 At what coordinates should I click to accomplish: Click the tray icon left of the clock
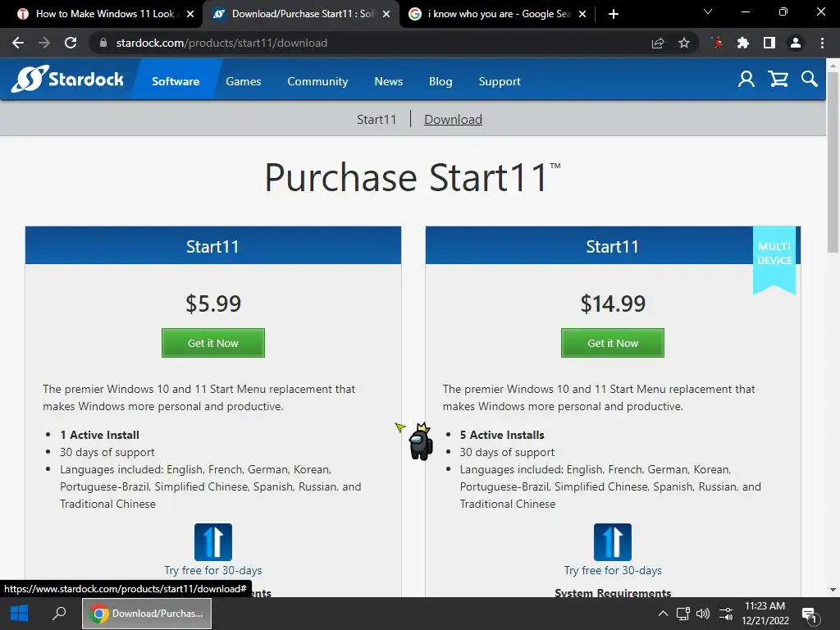(726, 614)
